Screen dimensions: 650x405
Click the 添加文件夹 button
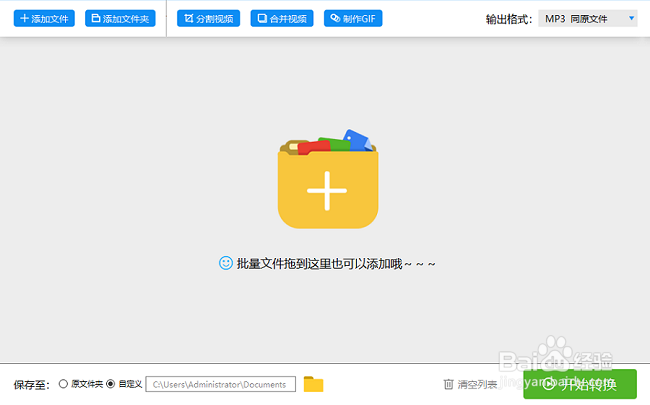coord(120,19)
